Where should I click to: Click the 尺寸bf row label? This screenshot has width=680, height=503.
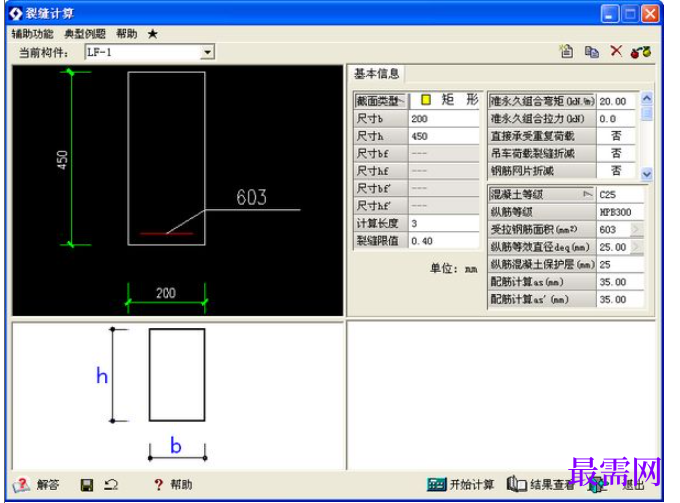[381, 154]
